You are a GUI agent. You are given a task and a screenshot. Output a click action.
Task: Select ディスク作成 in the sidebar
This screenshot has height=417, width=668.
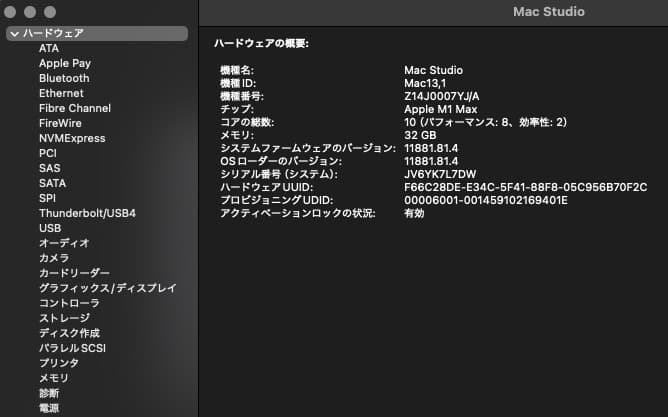(69, 333)
